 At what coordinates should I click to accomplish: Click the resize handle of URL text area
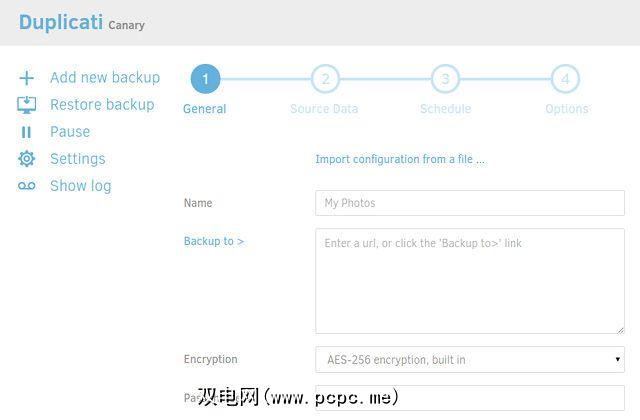620,329
